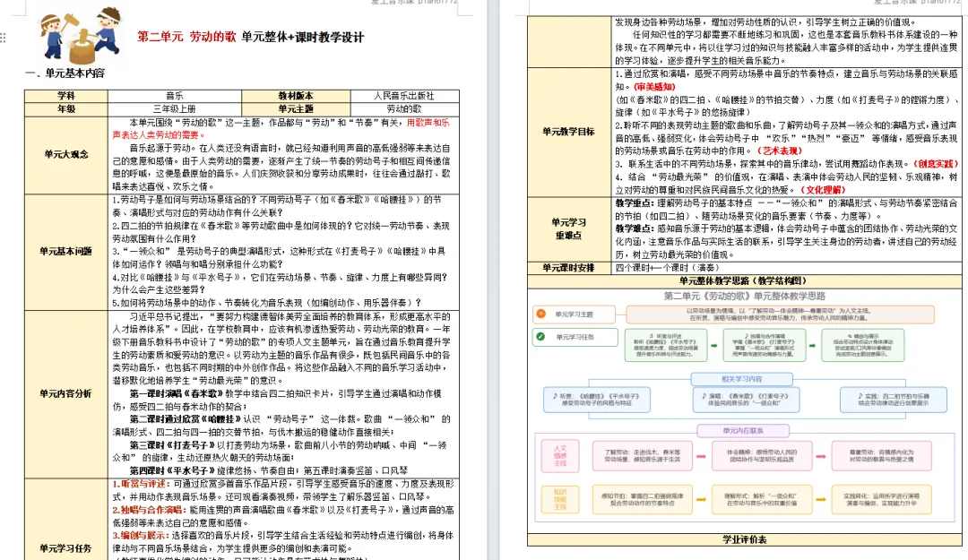Click the row label 单元学习任务 in the left table
The image size is (968, 560).
point(66,548)
